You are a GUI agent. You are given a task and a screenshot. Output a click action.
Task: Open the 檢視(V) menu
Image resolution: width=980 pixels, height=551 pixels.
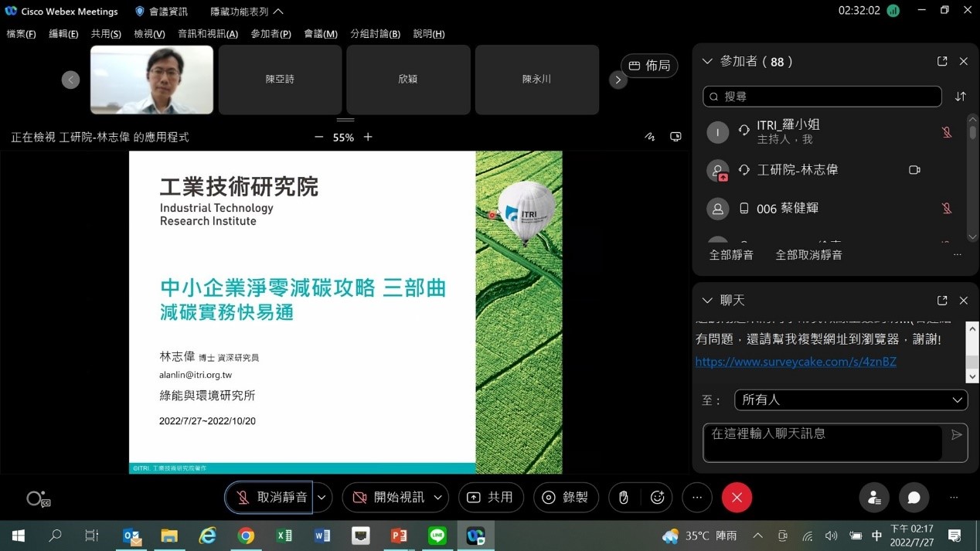tap(149, 34)
